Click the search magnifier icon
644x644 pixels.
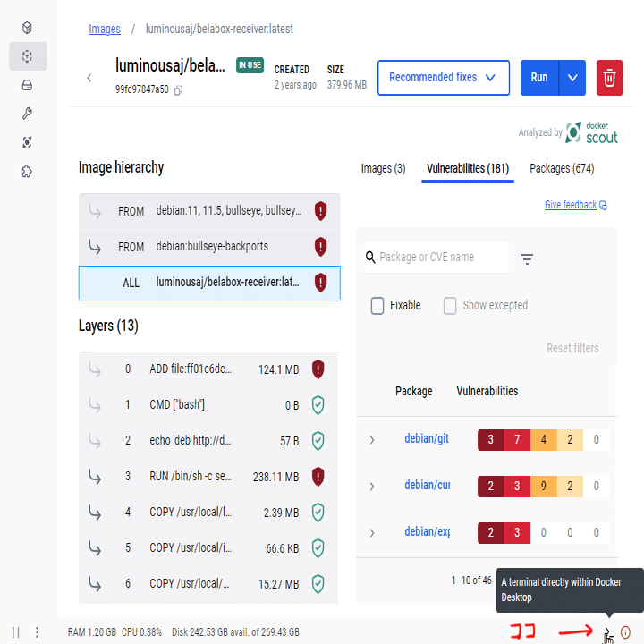tap(370, 257)
